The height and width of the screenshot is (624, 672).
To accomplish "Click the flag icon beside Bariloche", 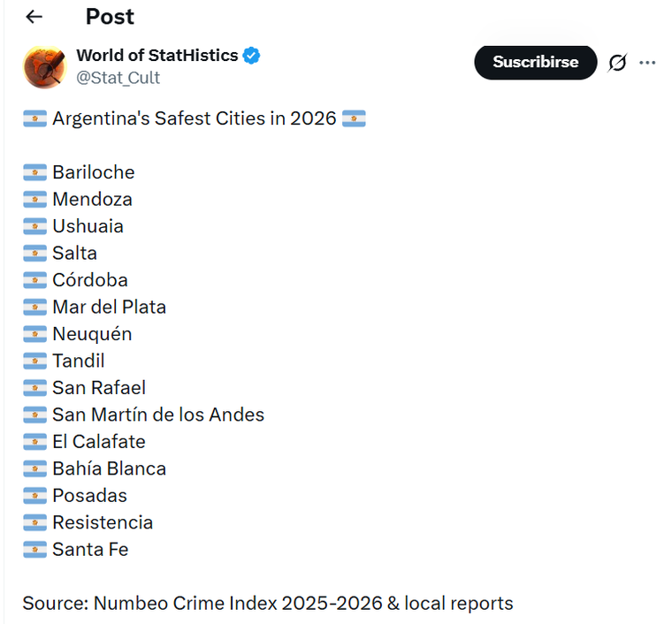I will 34,172.
